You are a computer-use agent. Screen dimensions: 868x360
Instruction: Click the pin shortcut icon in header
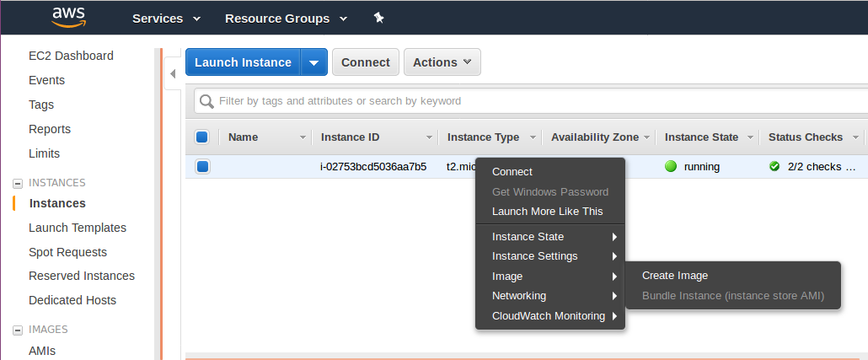pos(378,19)
